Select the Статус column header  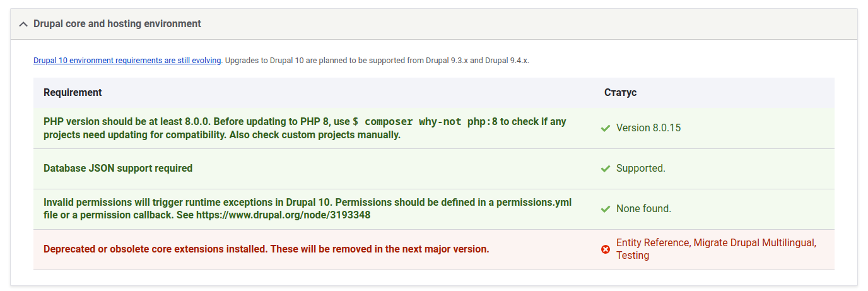620,93
